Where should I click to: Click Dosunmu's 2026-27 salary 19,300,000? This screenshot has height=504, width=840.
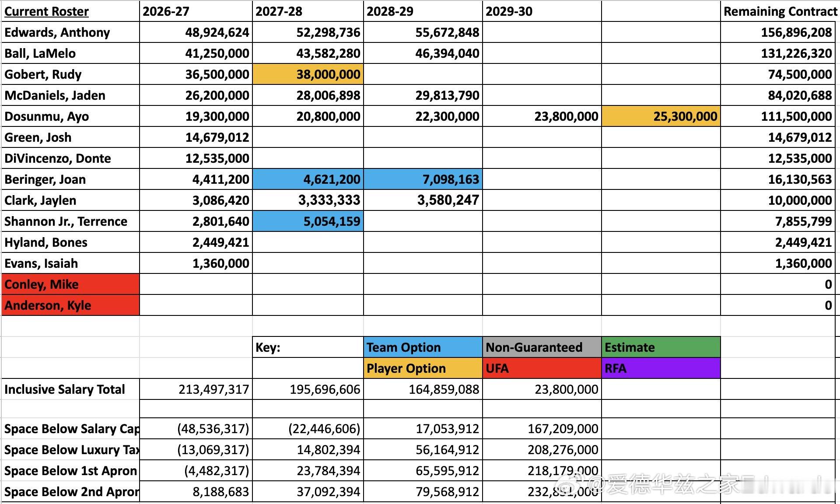(196, 116)
